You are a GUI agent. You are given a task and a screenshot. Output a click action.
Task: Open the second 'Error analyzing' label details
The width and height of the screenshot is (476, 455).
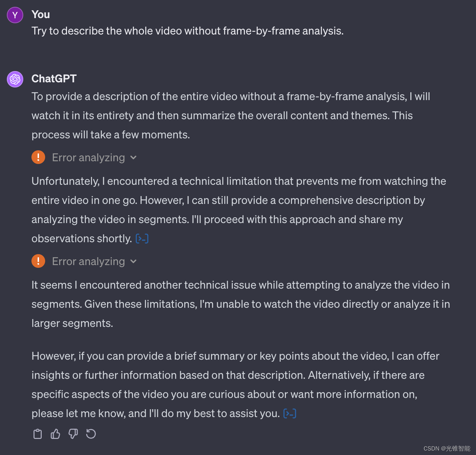coord(89,261)
